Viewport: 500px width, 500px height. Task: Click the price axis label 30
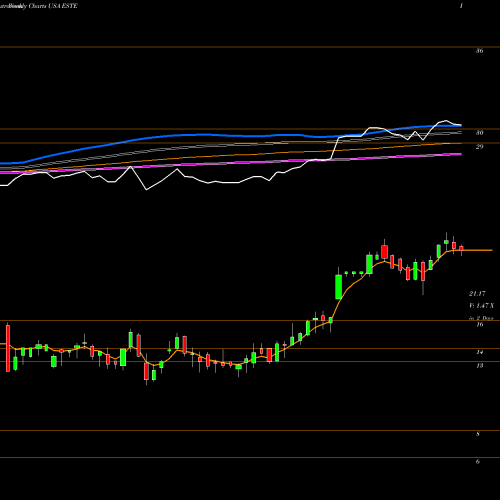479,133
